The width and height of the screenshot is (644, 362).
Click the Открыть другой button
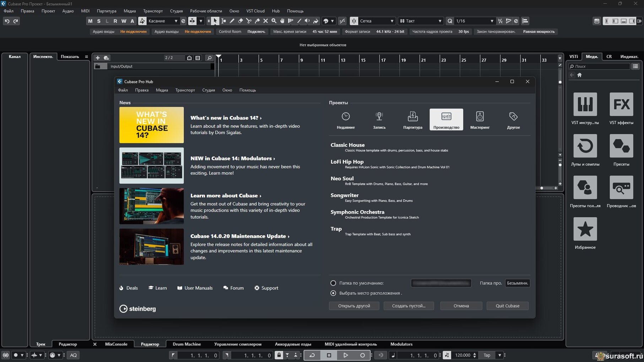tap(354, 306)
